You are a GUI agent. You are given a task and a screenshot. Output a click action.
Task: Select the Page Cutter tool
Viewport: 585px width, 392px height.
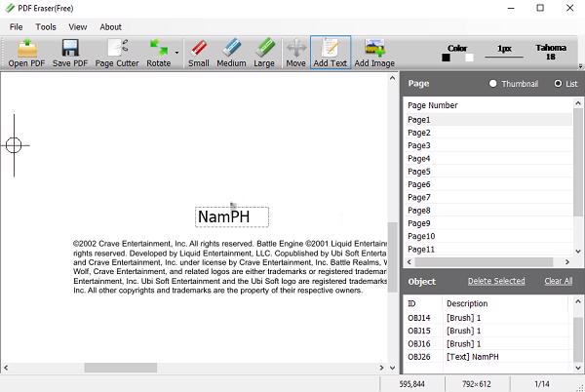pos(117,53)
